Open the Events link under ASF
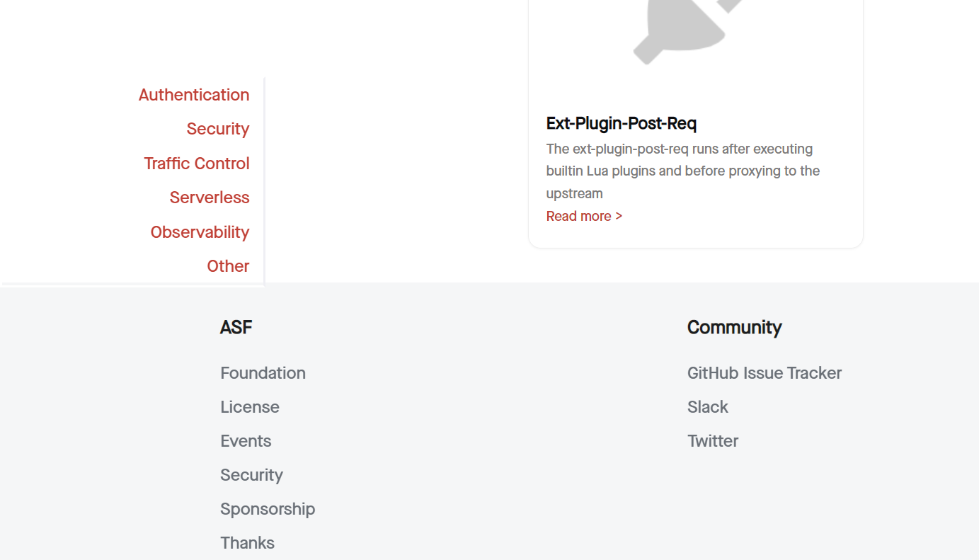 (246, 441)
